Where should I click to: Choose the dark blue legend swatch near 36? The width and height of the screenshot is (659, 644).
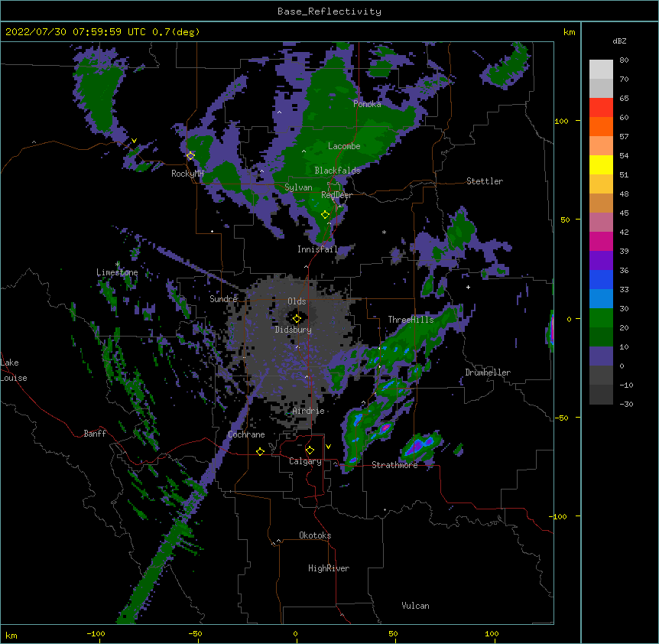[x=601, y=279]
